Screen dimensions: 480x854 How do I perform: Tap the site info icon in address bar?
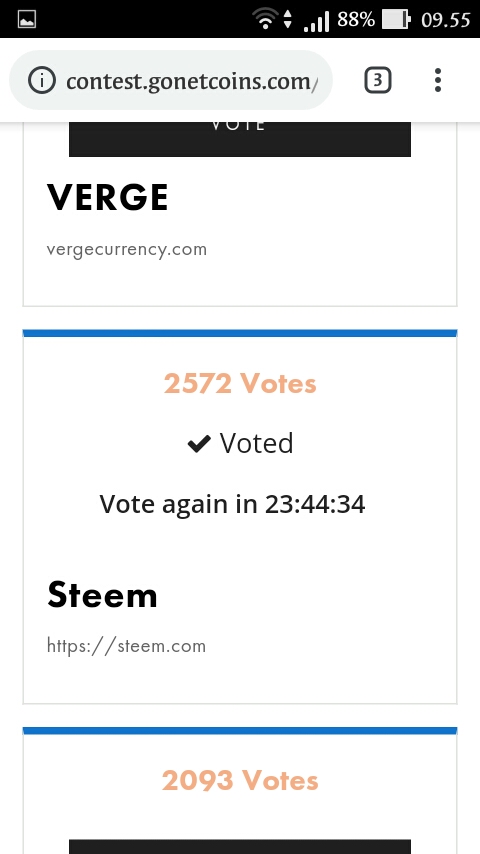pos(42,81)
